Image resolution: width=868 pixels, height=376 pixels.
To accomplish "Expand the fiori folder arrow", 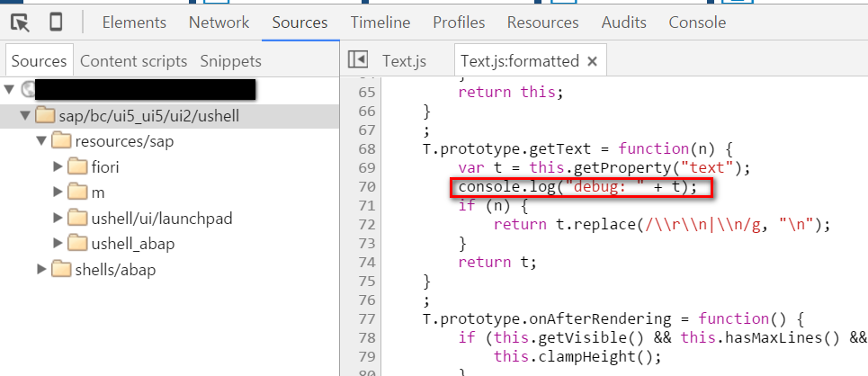I will pyautogui.click(x=58, y=166).
